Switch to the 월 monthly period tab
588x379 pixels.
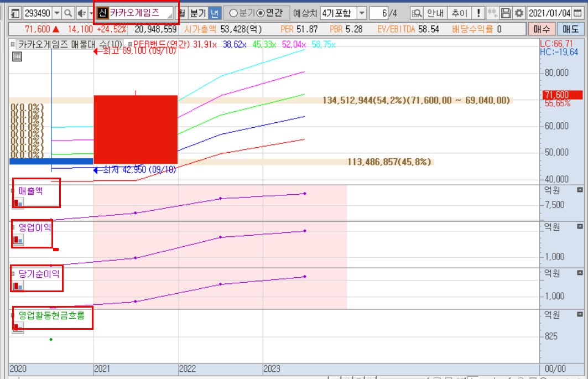182,13
